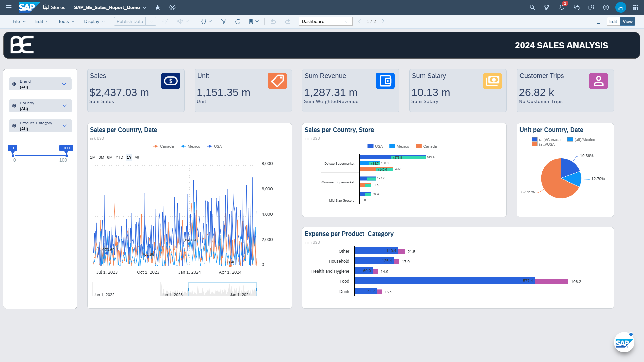This screenshot has height=362, width=644.
Task: Open the Tools menu
Action: click(66, 21)
